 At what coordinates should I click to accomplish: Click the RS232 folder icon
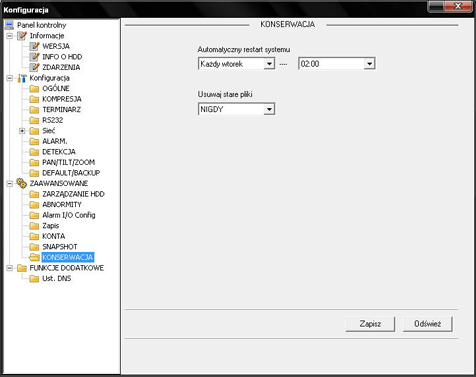click(x=34, y=120)
